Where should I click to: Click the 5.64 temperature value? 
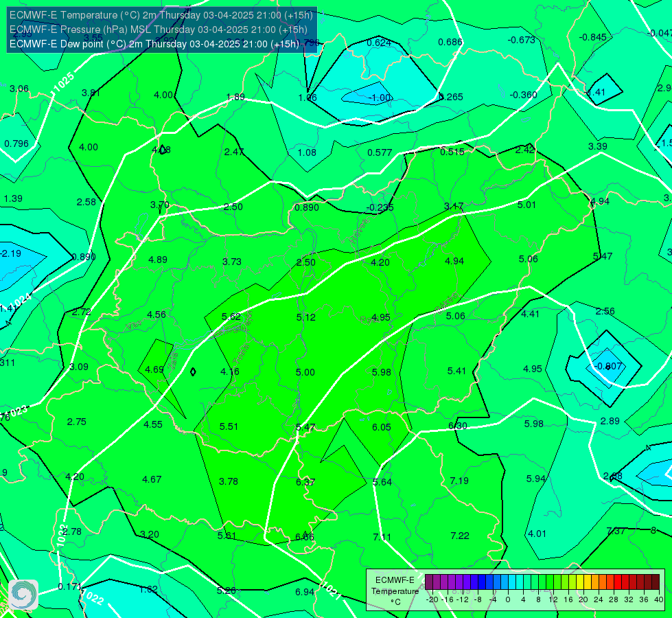pyautogui.click(x=382, y=482)
